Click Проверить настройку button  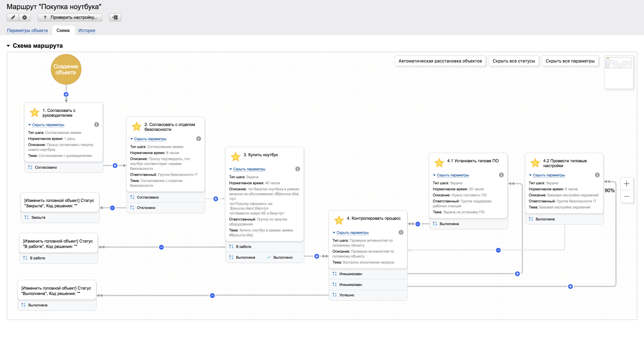click(x=70, y=17)
